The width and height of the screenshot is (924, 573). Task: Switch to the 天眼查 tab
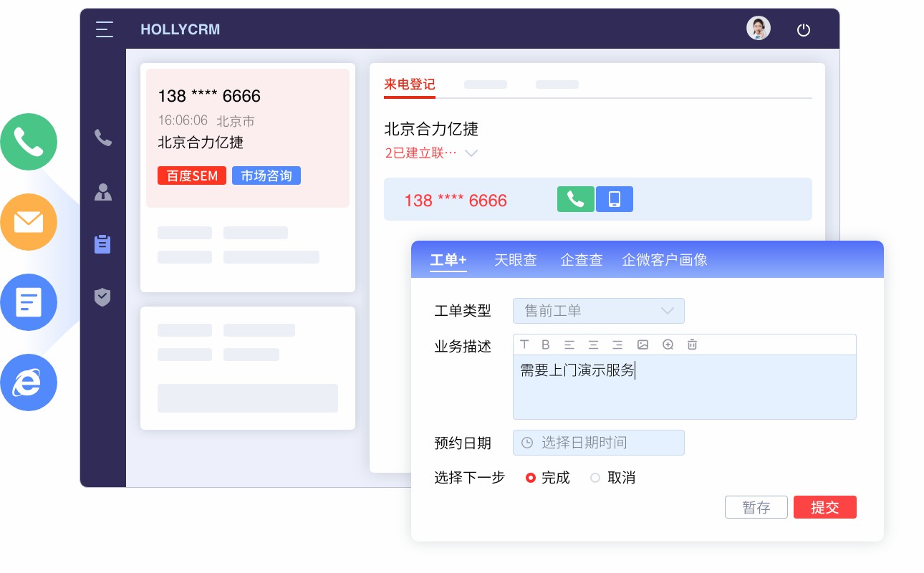pyautogui.click(x=515, y=260)
